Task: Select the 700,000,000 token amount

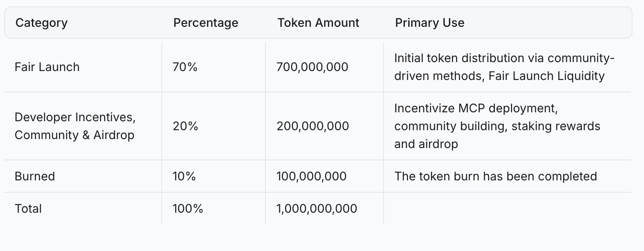Action: tap(312, 67)
